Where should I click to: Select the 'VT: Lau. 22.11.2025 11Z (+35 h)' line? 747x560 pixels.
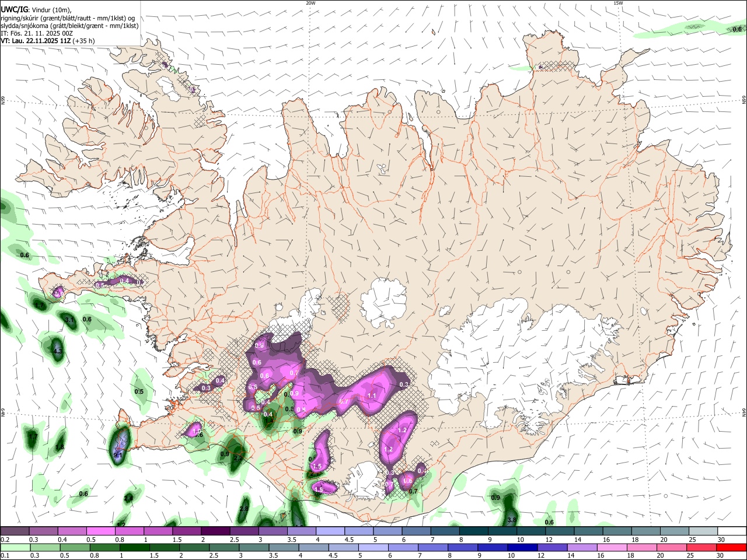48,41
